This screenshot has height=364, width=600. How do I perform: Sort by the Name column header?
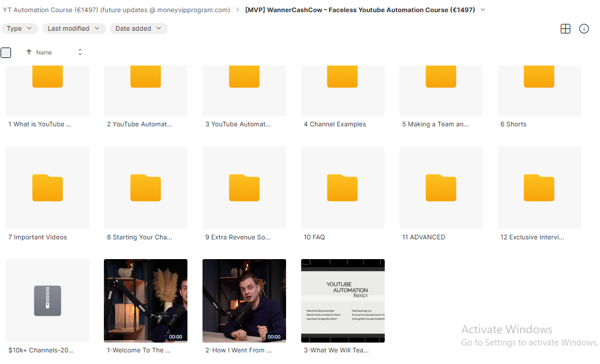[x=44, y=52]
